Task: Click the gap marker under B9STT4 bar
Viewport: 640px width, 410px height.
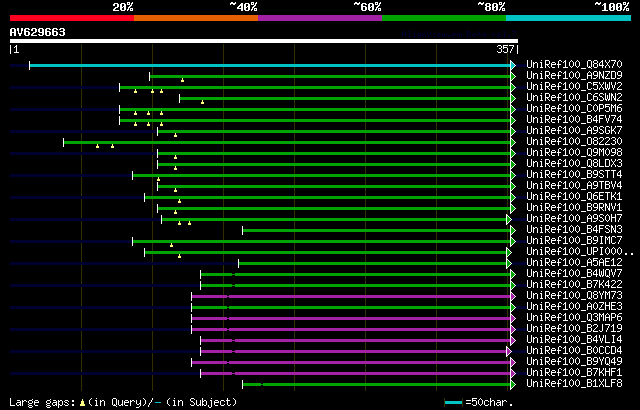Action: click(x=159, y=180)
